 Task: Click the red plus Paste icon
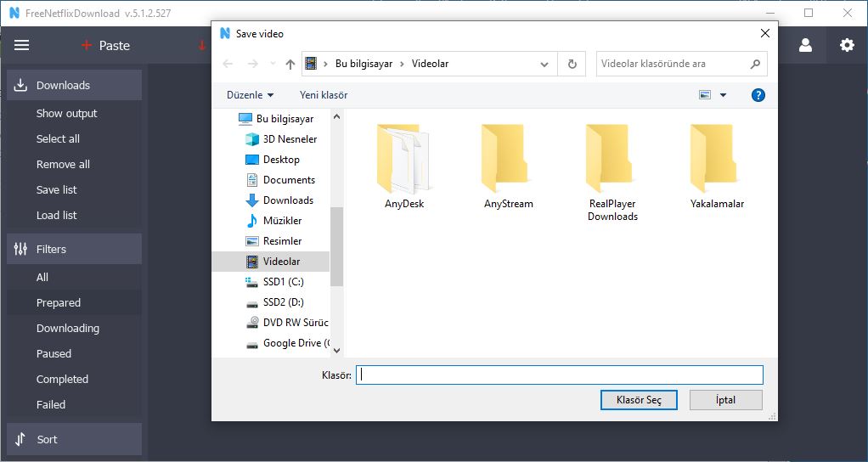pyautogui.click(x=87, y=45)
